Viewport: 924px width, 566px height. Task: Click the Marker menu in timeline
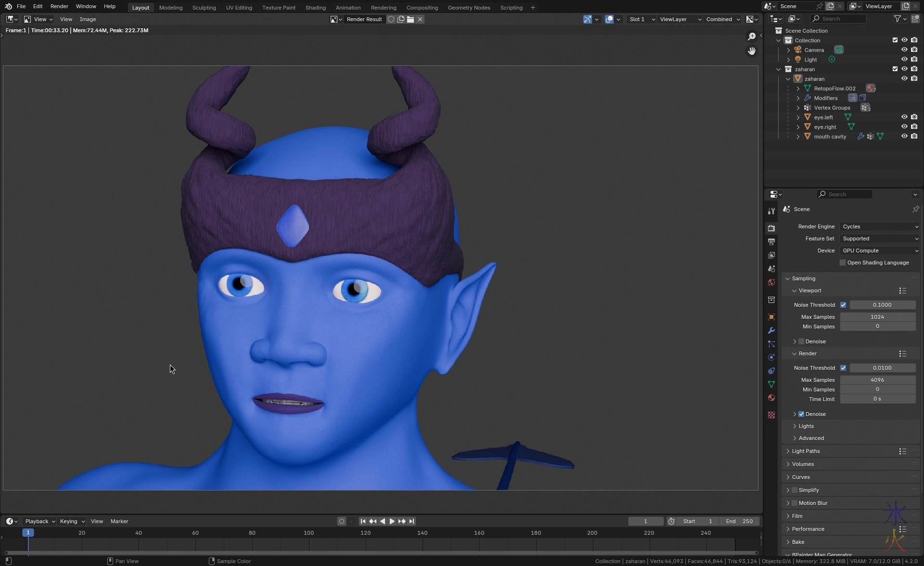(x=119, y=521)
